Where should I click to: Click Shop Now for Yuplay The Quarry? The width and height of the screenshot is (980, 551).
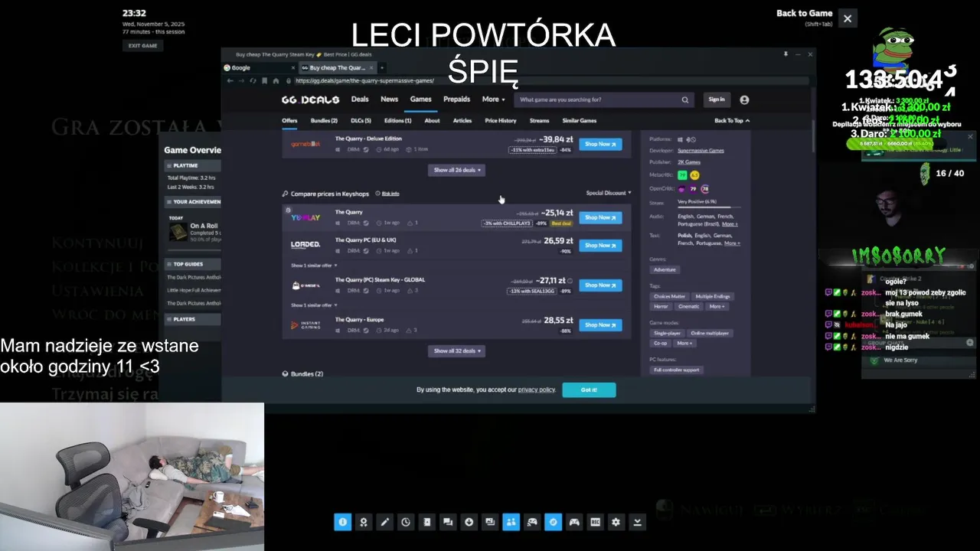click(600, 217)
